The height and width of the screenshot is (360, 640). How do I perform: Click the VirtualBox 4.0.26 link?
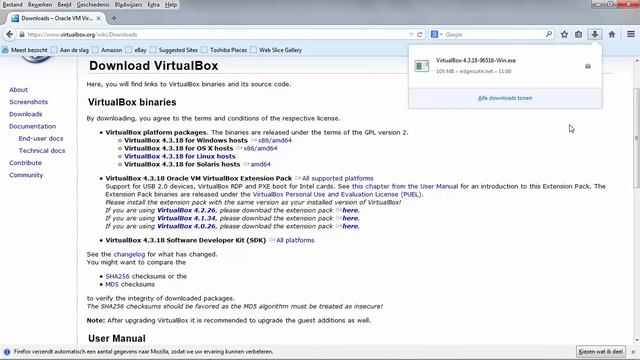click(x=186, y=227)
